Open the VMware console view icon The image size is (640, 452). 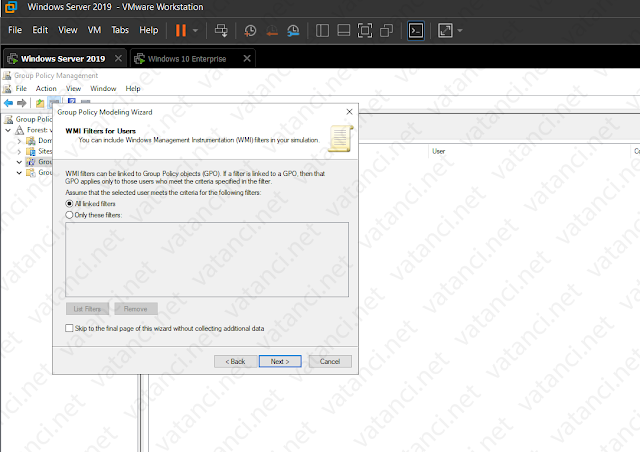(416, 30)
